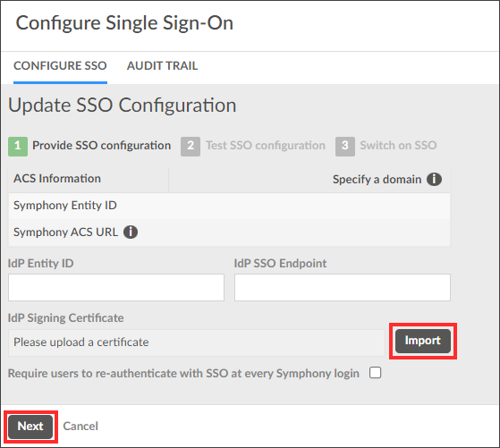Go to Switch on SSO step
500x448 pixels.
coord(398,146)
